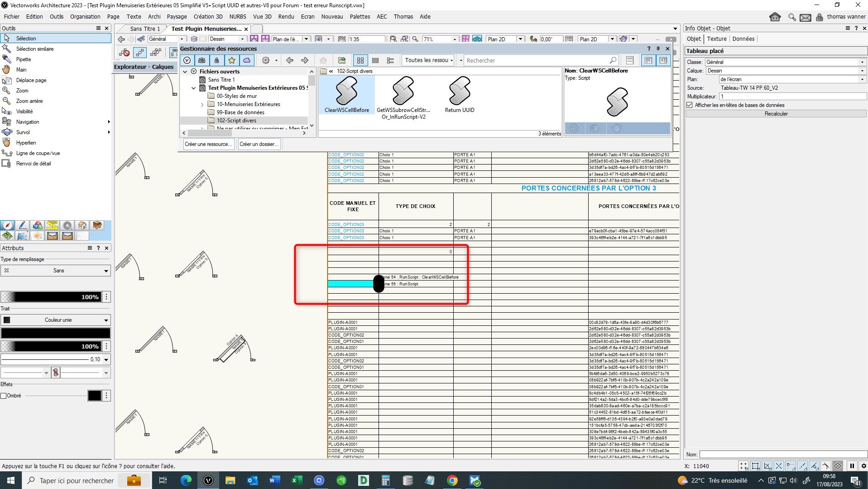Image resolution: width=868 pixels, height=489 pixels.
Task: Click Créer une ressource button
Action: pos(208,144)
